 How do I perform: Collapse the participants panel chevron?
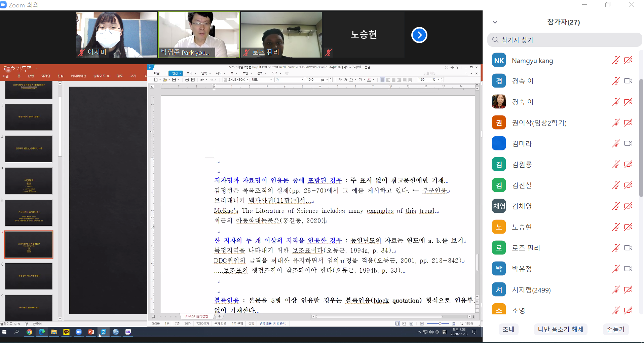click(x=495, y=22)
